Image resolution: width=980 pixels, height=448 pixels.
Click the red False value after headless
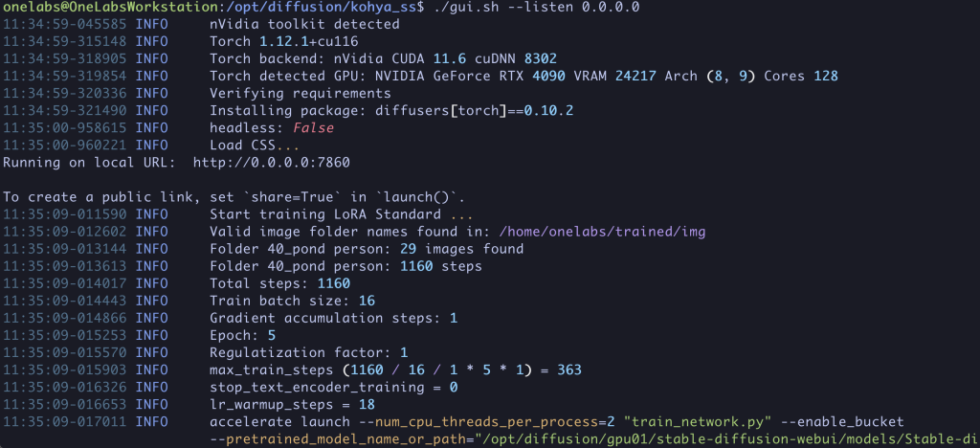[x=313, y=128]
